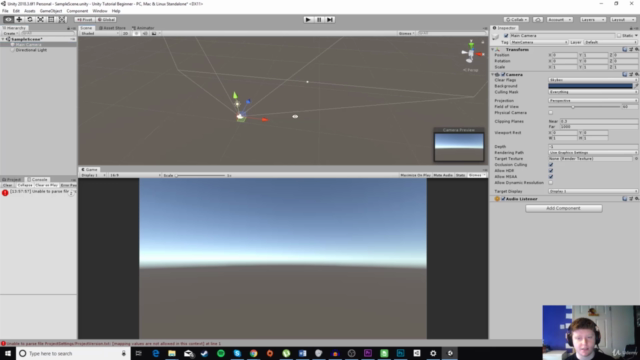Collapse the SampleScene hierarchy foldout
Screen dimensions: 640x360
pos(3,39)
